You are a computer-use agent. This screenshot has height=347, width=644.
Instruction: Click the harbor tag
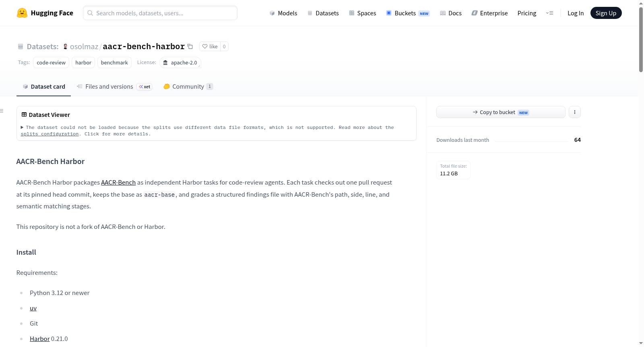(83, 62)
